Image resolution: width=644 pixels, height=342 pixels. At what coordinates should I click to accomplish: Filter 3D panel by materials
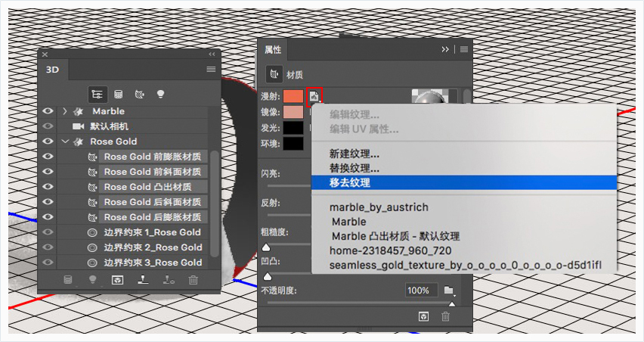point(139,95)
